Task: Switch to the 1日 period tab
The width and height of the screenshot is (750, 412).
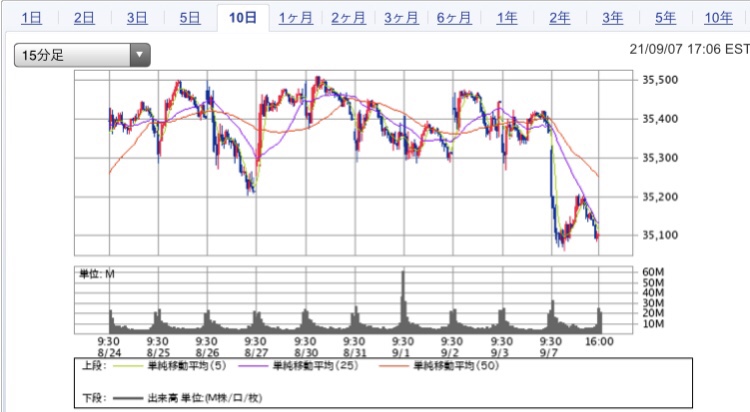Action: coord(31,18)
